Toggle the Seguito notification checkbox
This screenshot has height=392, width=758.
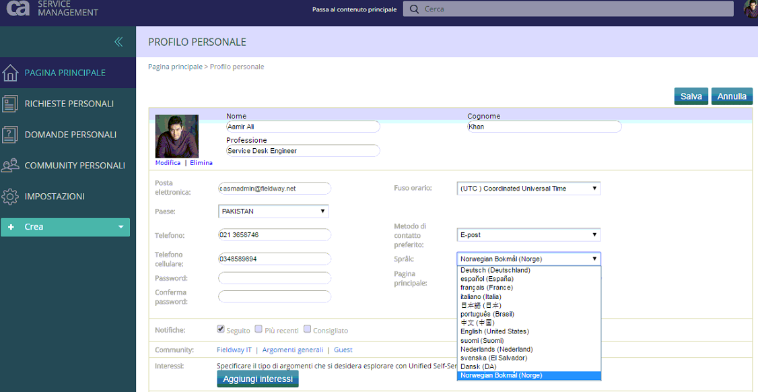tap(221, 330)
